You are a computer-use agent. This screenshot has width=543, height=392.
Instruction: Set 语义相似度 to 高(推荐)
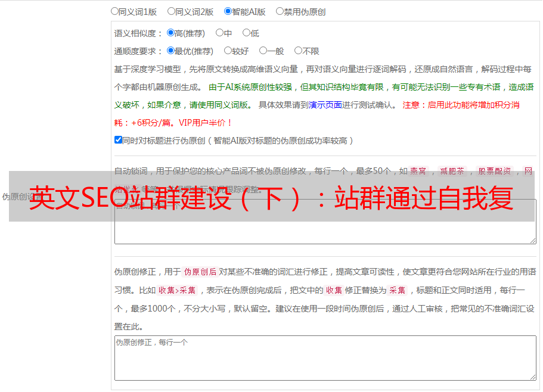pyautogui.click(x=170, y=33)
